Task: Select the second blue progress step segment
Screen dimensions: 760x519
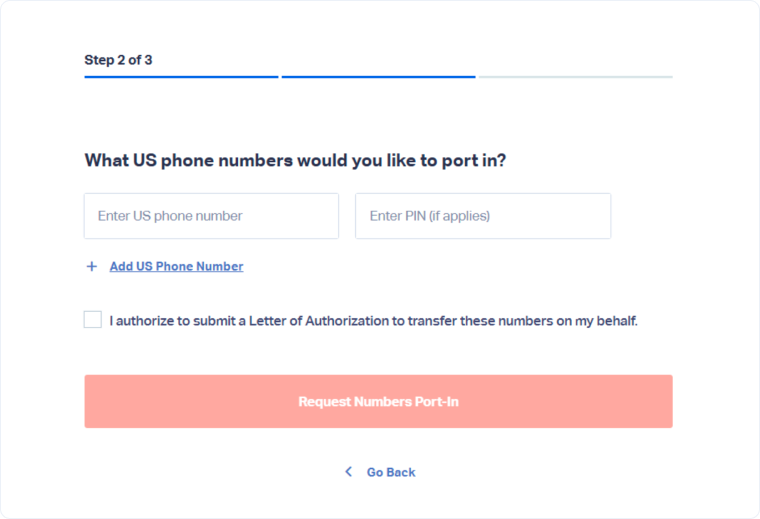Action: [x=378, y=76]
